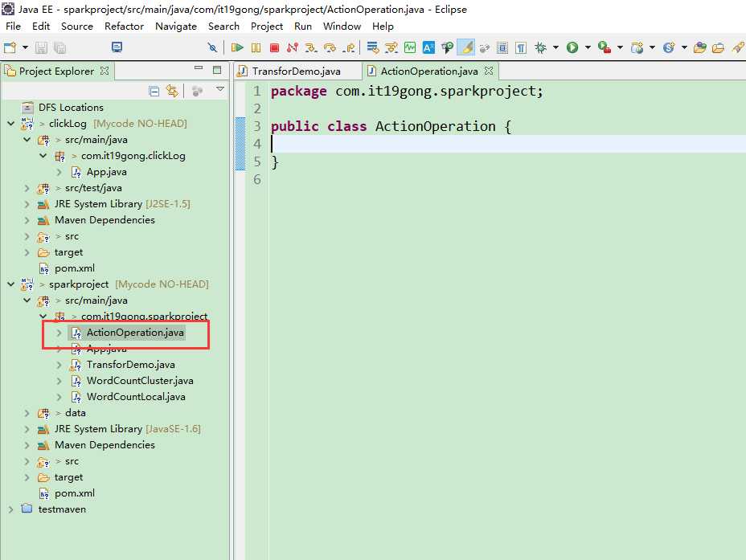
Task: Click Collapse All in Project Explorer
Action: [154, 91]
